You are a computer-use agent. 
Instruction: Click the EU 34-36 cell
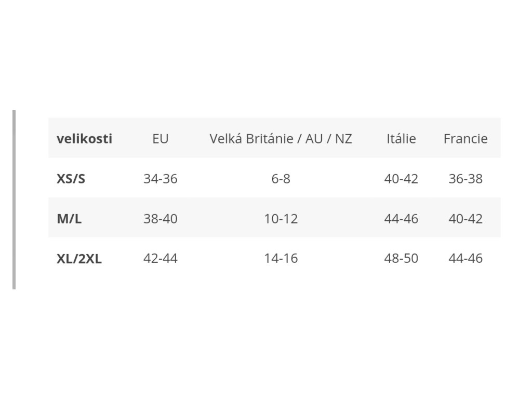pyautogui.click(x=160, y=179)
